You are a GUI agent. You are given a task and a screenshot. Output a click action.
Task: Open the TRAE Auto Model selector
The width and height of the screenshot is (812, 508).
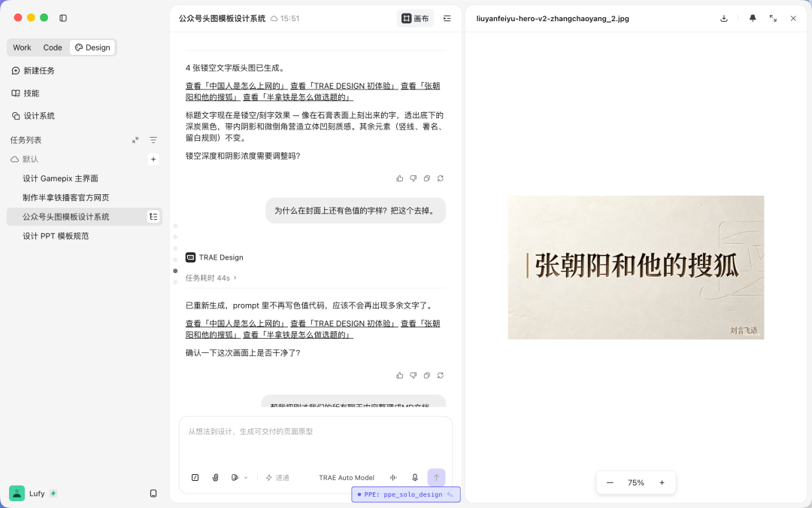(347, 477)
